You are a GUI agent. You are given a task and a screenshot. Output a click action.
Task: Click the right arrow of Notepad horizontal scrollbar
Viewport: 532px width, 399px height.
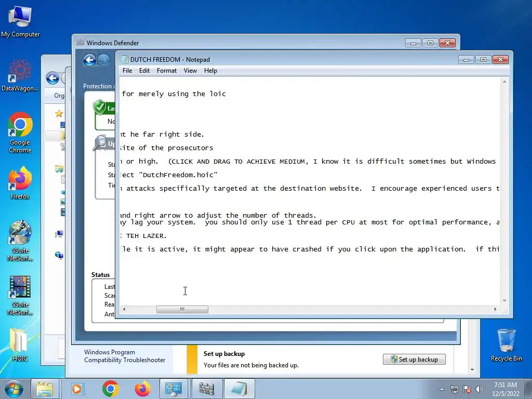pyautogui.click(x=495, y=309)
